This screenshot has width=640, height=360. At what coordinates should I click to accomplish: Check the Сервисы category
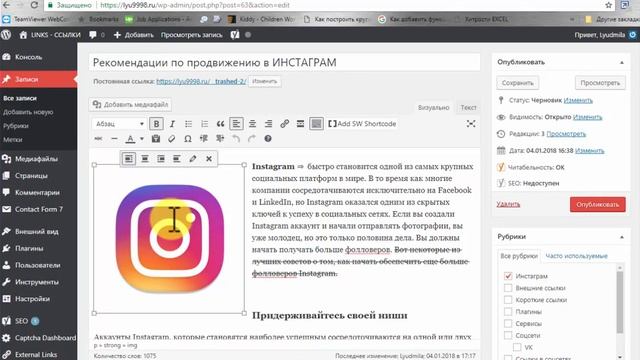[x=508, y=323]
